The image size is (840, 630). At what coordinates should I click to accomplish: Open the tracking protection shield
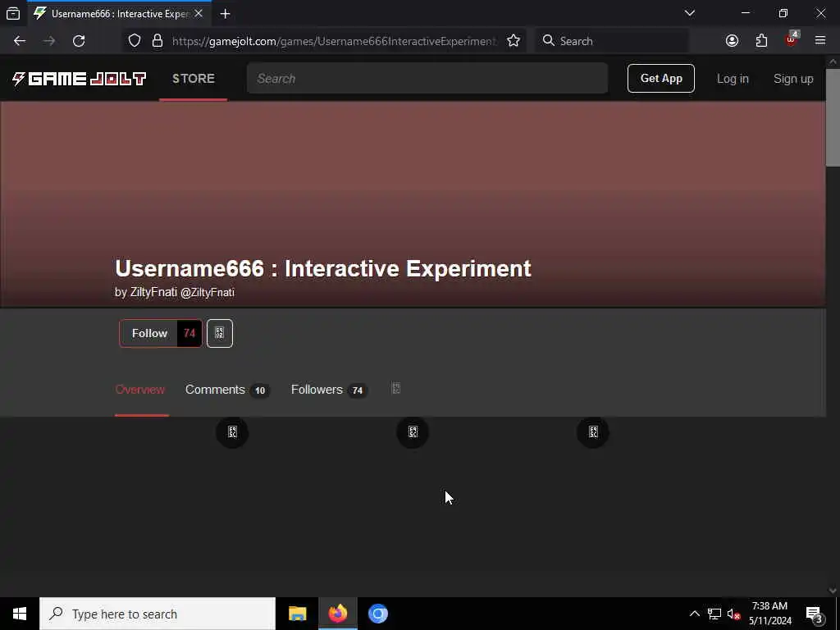point(135,41)
